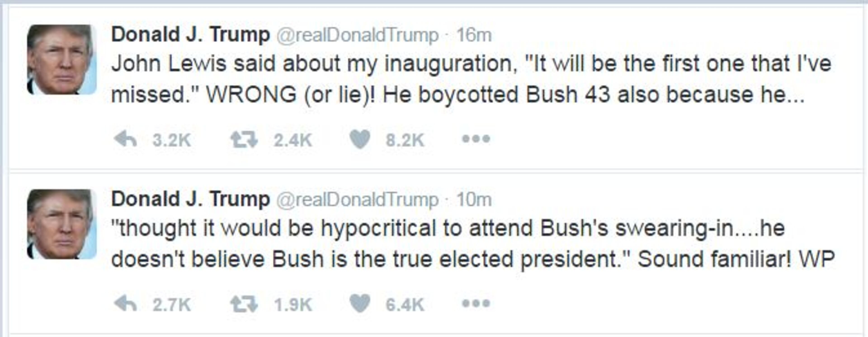Open the 10m timestamp link
The width and height of the screenshot is (868, 337).
(x=474, y=200)
